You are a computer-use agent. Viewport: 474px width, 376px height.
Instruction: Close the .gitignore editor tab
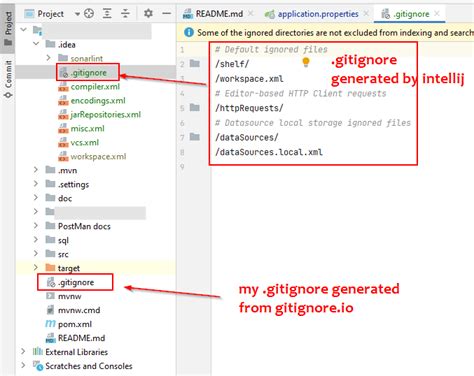[x=437, y=13]
